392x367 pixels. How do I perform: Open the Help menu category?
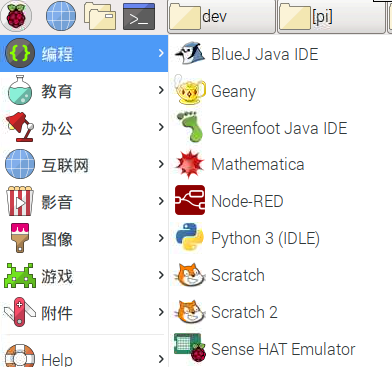point(84,353)
